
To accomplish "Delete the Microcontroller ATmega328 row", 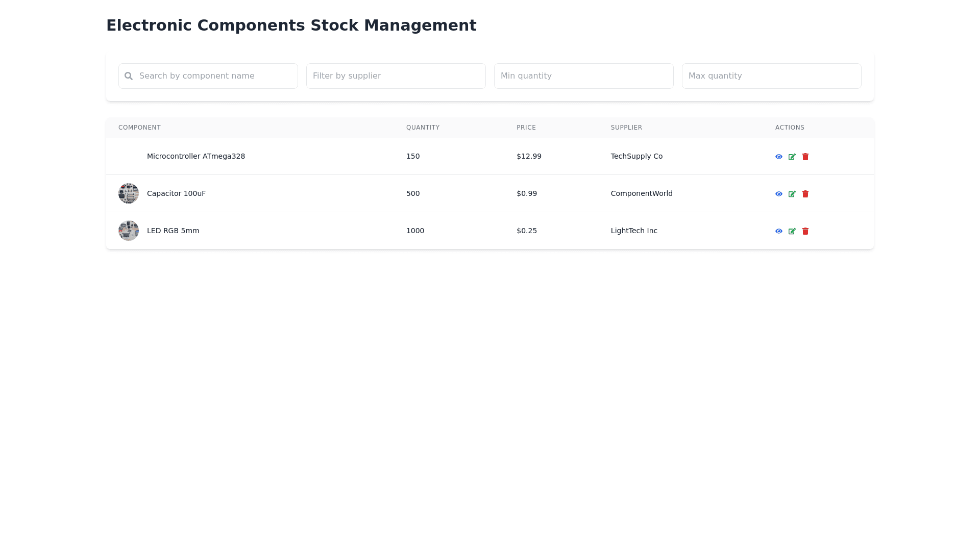I will [805, 157].
